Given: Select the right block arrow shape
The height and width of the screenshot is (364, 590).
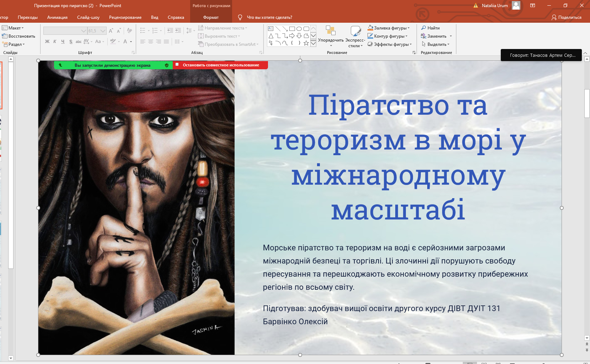Looking at the screenshot, I should point(292,36).
